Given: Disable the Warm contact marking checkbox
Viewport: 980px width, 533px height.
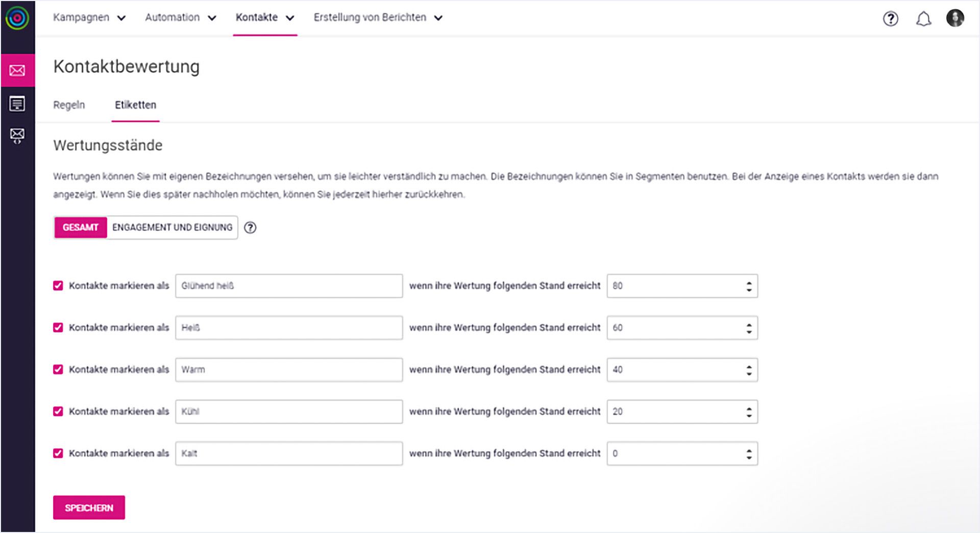Looking at the screenshot, I should [x=57, y=369].
